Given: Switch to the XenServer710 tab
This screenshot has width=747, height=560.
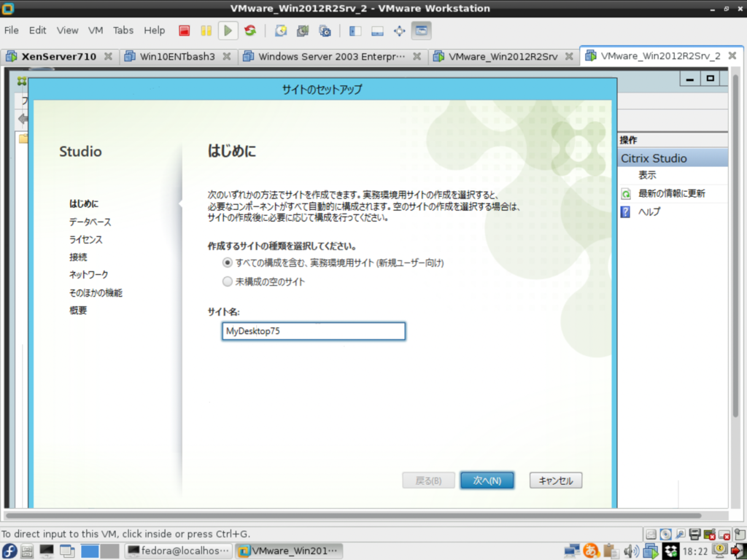Looking at the screenshot, I should pyautogui.click(x=58, y=57).
